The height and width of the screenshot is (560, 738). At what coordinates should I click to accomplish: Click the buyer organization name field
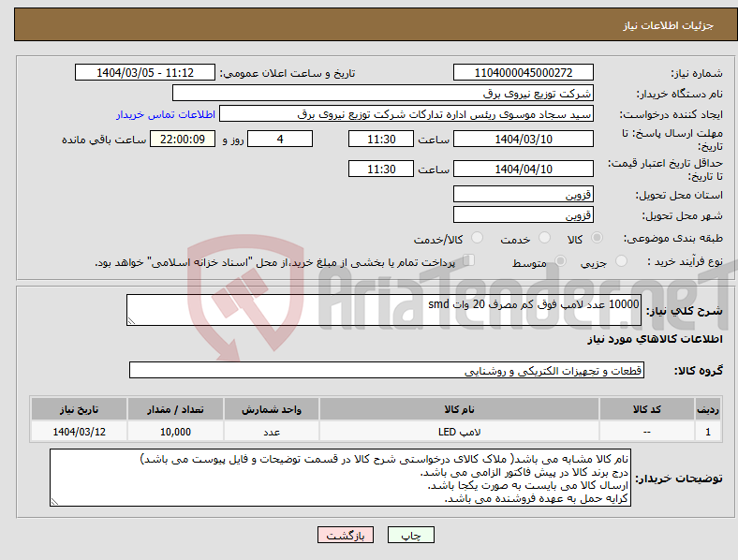click(383, 93)
